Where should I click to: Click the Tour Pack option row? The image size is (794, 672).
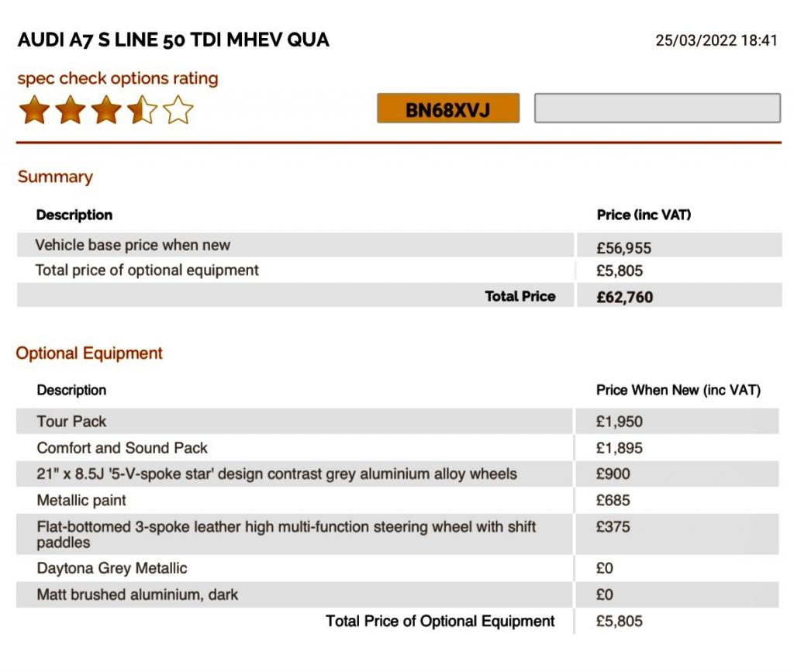click(x=71, y=422)
